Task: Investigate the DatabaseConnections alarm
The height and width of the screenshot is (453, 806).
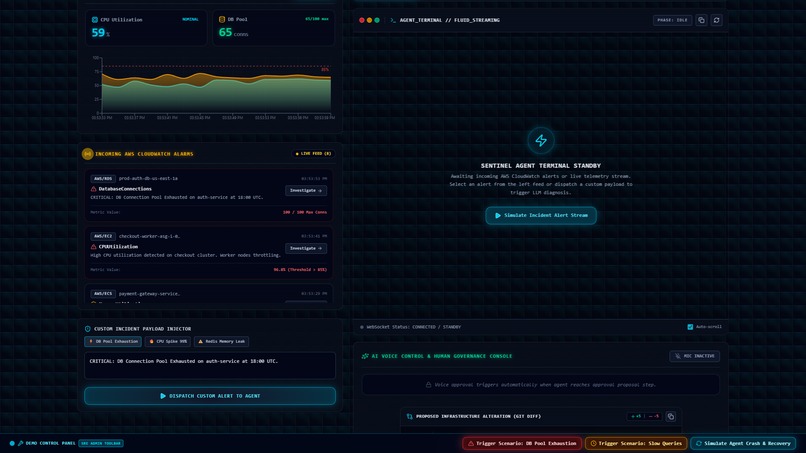Action: pos(306,190)
